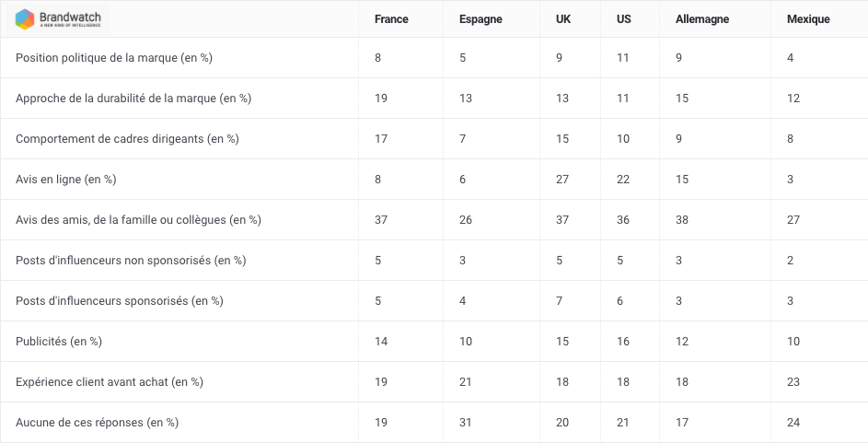The width and height of the screenshot is (868, 443).
Task: Select the France column header
Action: (391, 19)
